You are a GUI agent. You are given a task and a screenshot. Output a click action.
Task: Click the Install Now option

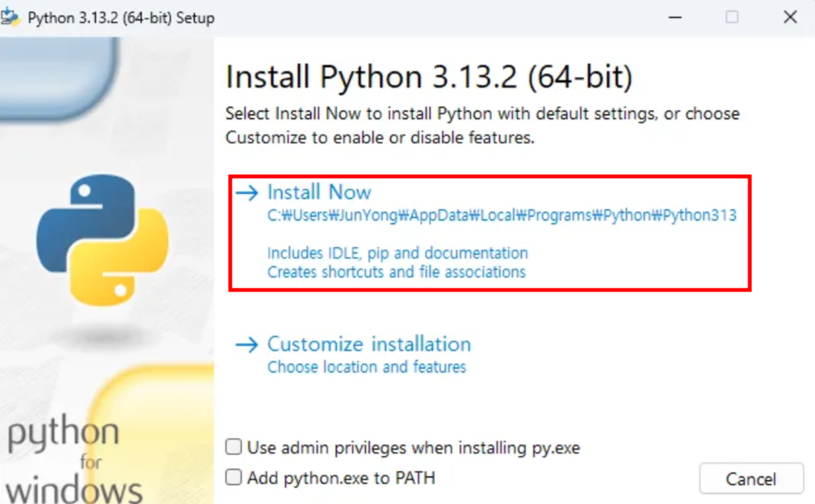[x=490, y=232]
